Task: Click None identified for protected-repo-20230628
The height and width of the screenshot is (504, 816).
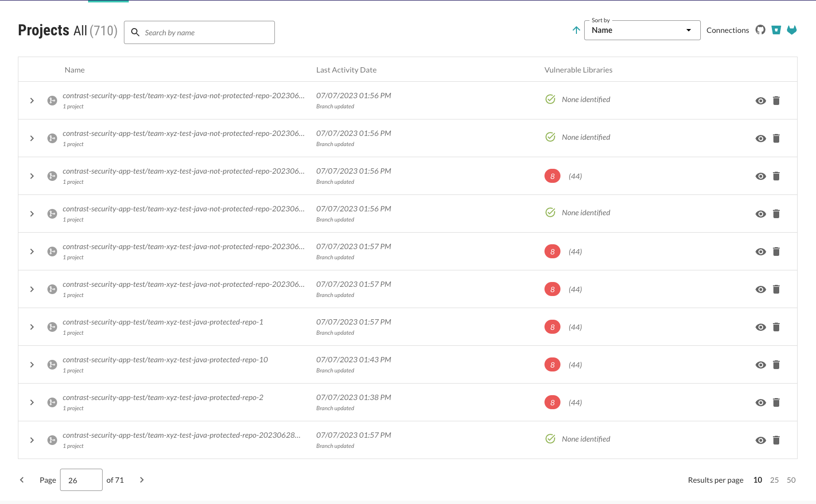Action: point(586,439)
